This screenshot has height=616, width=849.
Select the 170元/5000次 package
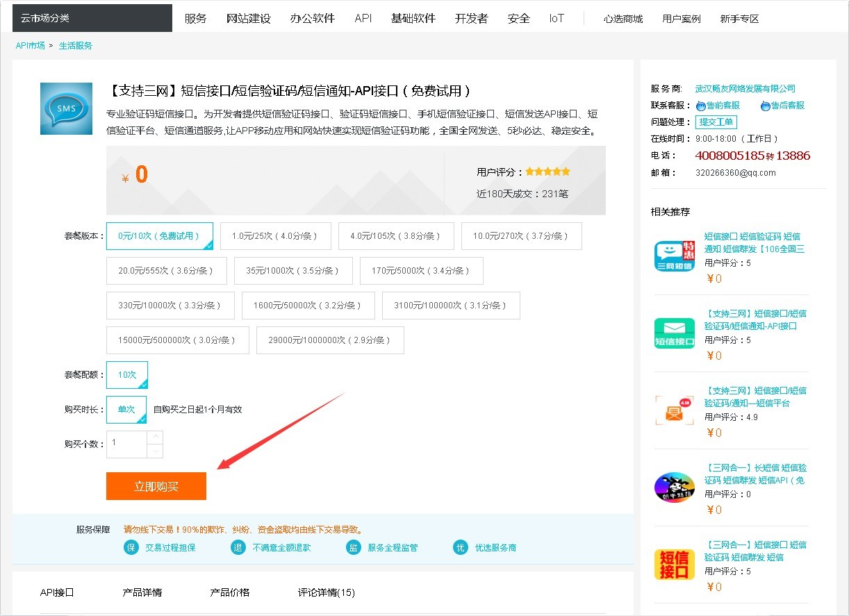[x=421, y=271]
